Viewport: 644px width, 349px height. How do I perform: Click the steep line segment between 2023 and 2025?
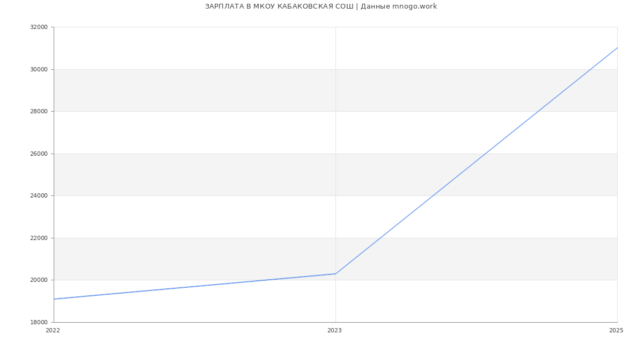(x=477, y=161)
